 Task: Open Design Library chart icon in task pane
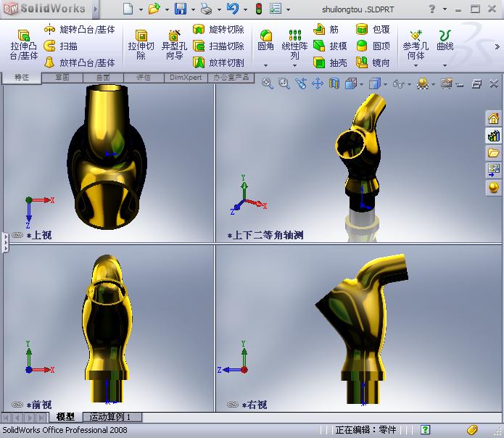pyautogui.click(x=493, y=136)
